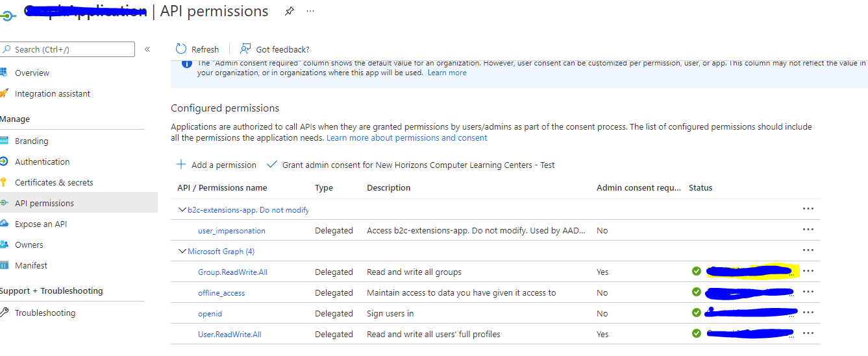Click the Certificates & secrets key icon
868x356 pixels.
[x=4, y=182]
